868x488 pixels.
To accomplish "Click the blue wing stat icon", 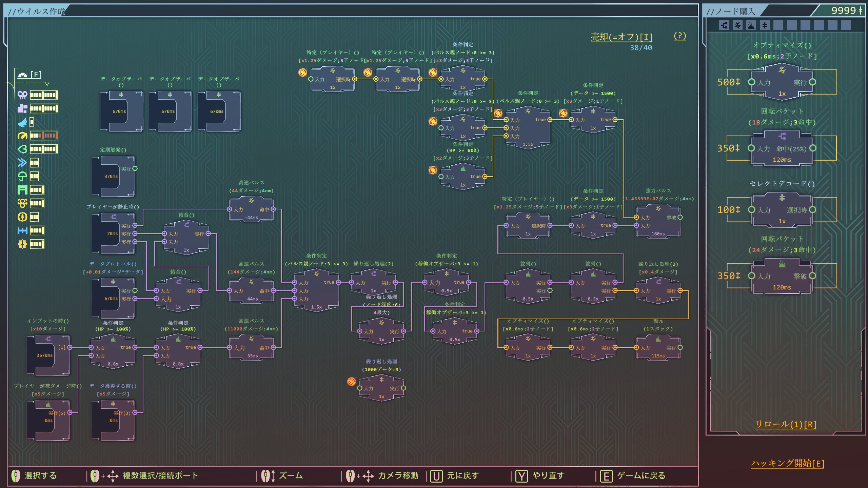I will coord(22,122).
